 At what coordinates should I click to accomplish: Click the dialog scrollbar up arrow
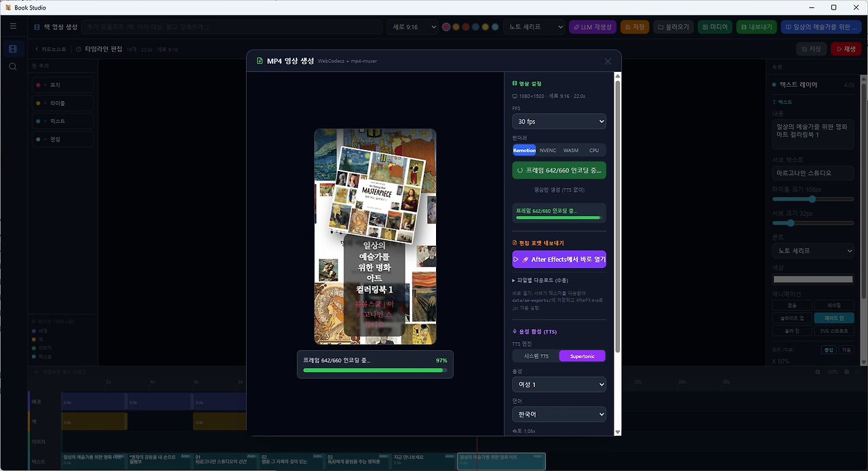617,75
